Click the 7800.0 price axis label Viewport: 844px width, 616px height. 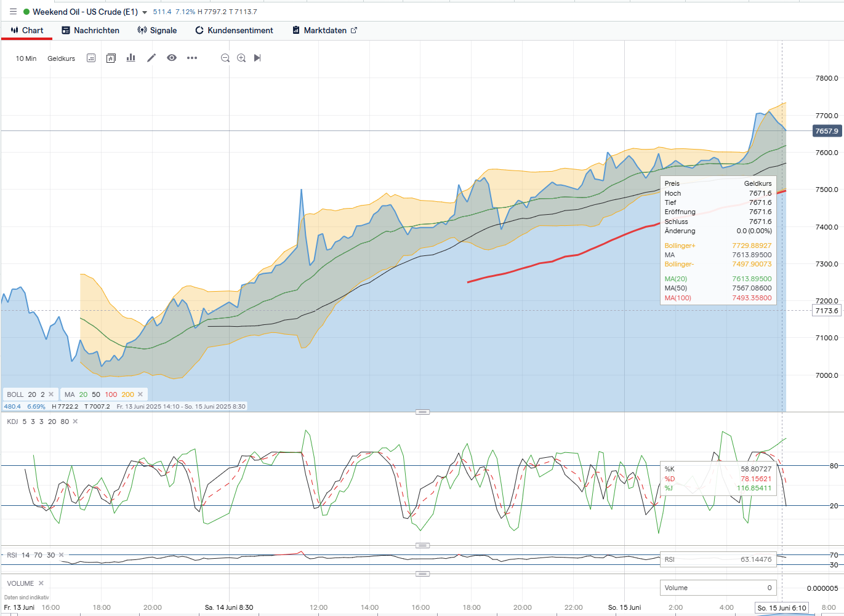(827, 78)
